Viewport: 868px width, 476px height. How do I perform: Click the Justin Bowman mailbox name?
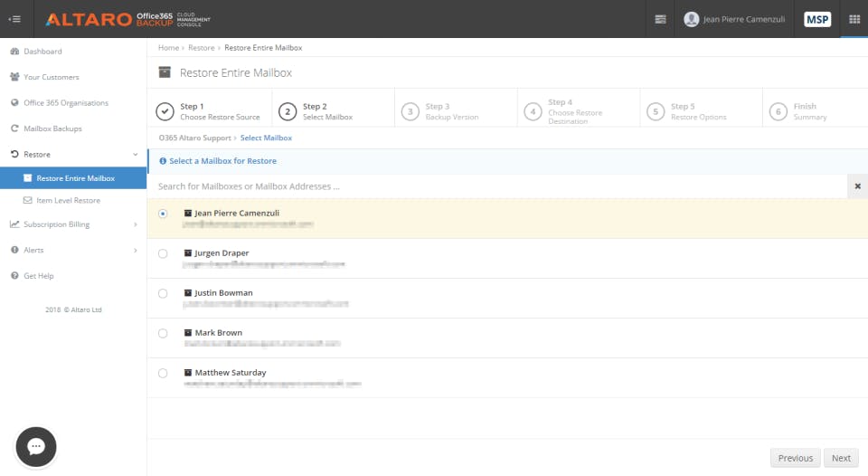(x=223, y=292)
